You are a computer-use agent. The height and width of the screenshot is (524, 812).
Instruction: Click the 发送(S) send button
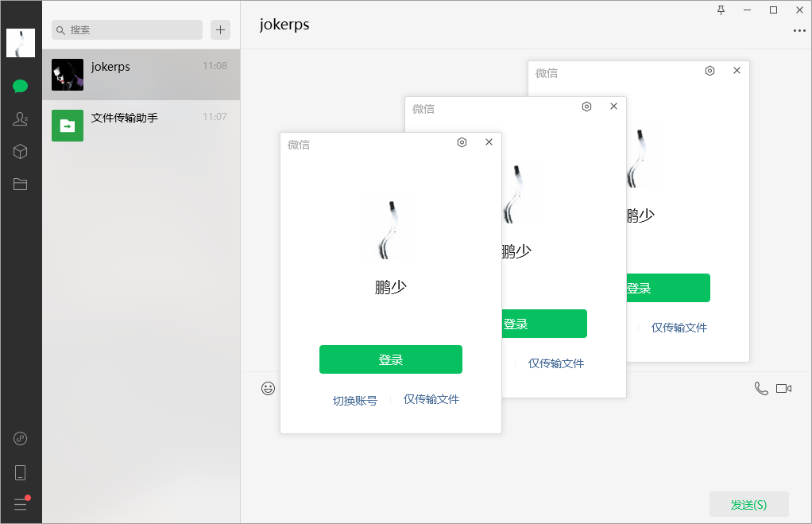click(748, 504)
